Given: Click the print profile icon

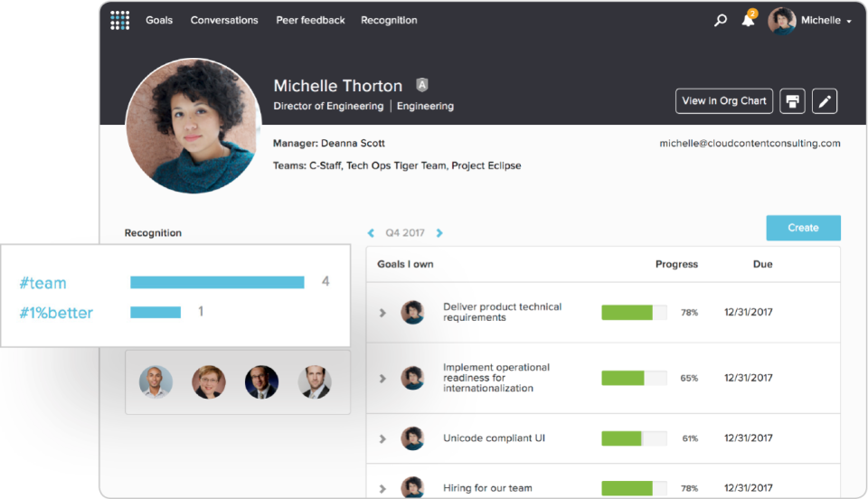Looking at the screenshot, I should (x=792, y=101).
